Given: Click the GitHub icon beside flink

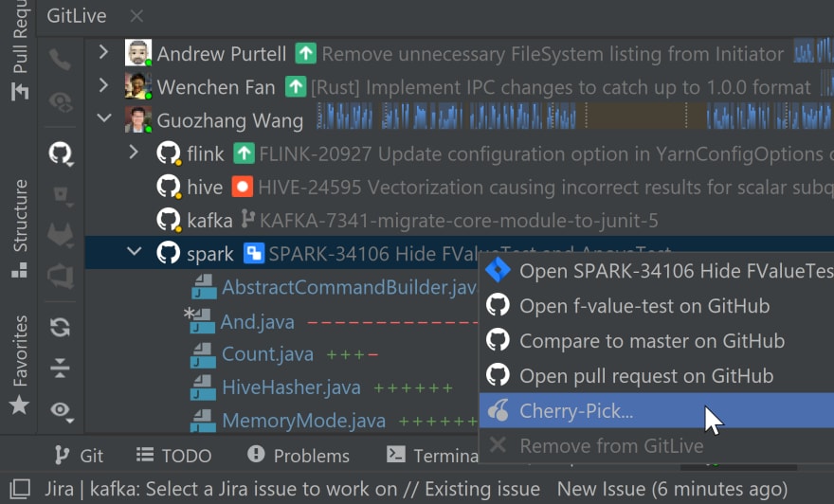Looking at the screenshot, I should coord(169,153).
